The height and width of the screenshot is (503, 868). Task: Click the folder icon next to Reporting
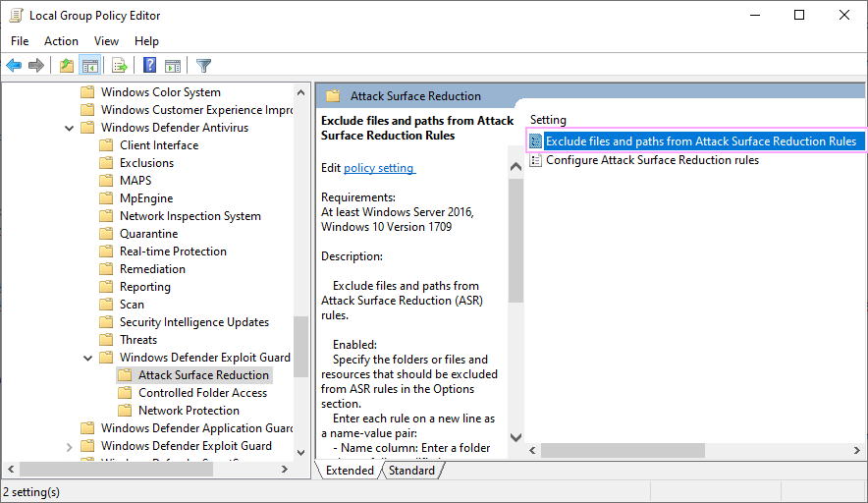106,287
